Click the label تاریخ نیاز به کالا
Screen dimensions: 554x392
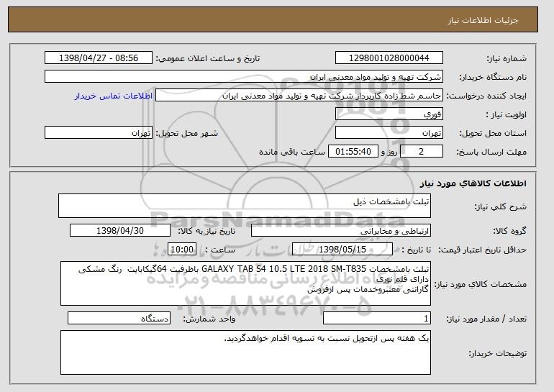click(x=206, y=231)
